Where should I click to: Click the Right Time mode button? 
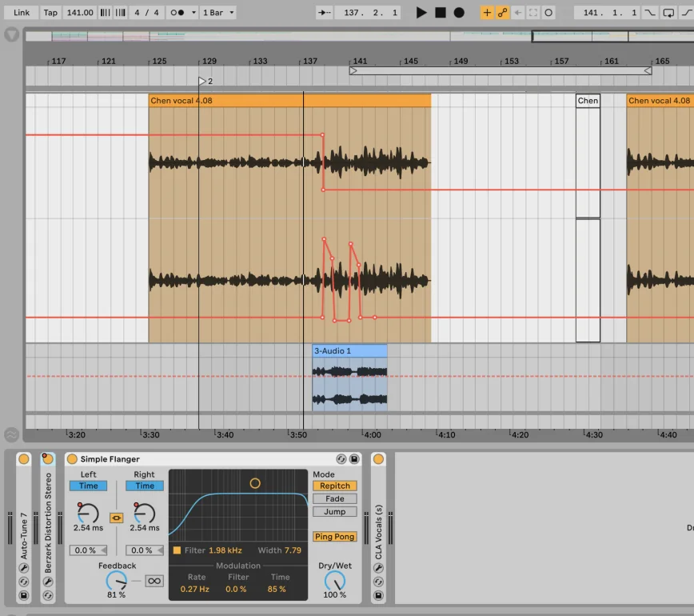(144, 486)
